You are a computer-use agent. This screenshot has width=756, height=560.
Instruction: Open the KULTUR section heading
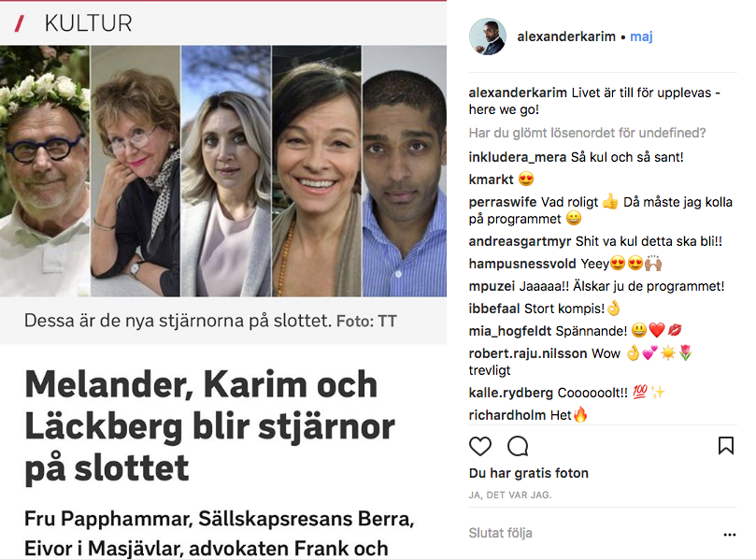pos(88,23)
